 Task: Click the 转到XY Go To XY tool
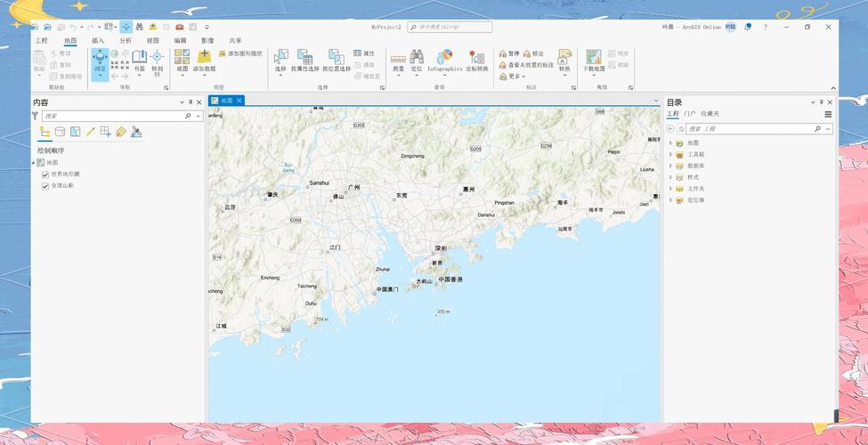(x=158, y=62)
